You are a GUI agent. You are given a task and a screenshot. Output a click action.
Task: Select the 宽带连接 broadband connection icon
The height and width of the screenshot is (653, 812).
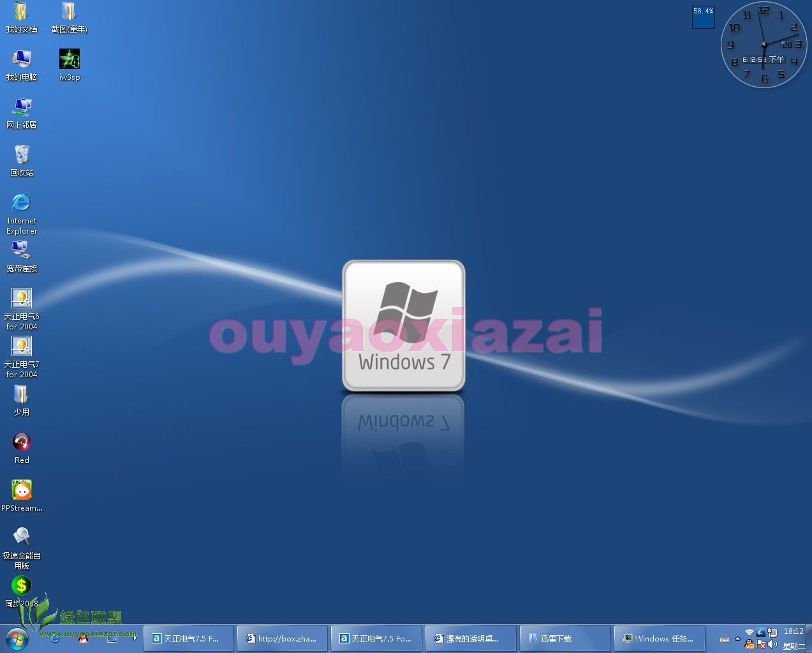tap(21, 257)
